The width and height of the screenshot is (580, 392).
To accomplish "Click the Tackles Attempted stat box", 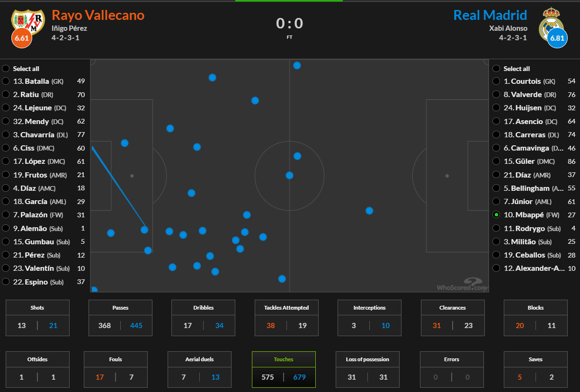I will pyautogui.click(x=286, y=318).
